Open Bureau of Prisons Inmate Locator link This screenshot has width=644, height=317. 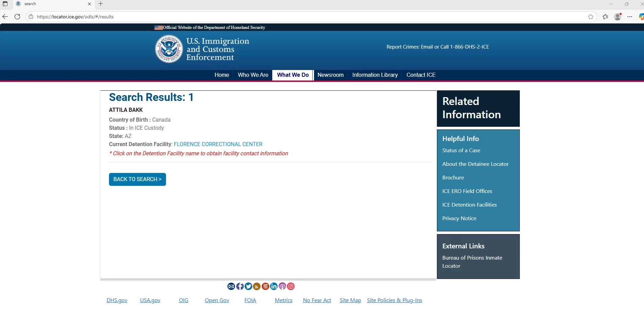pos(472,262)
